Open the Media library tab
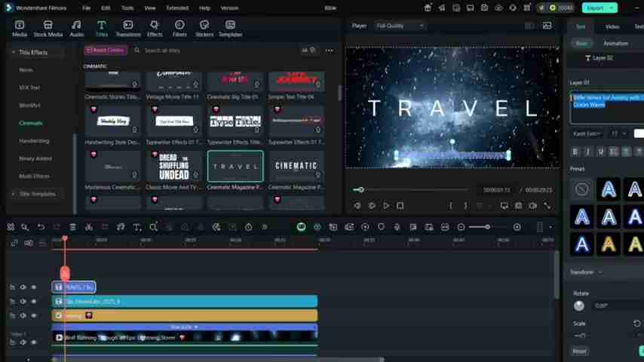The image size is (644, 362). pos(20,29)
